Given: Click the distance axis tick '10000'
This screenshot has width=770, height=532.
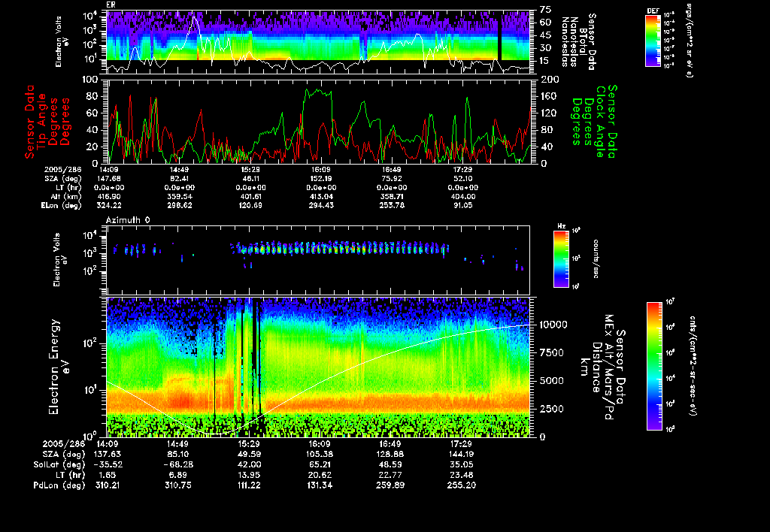Looking at the screenshot, I should click(553, 325).
